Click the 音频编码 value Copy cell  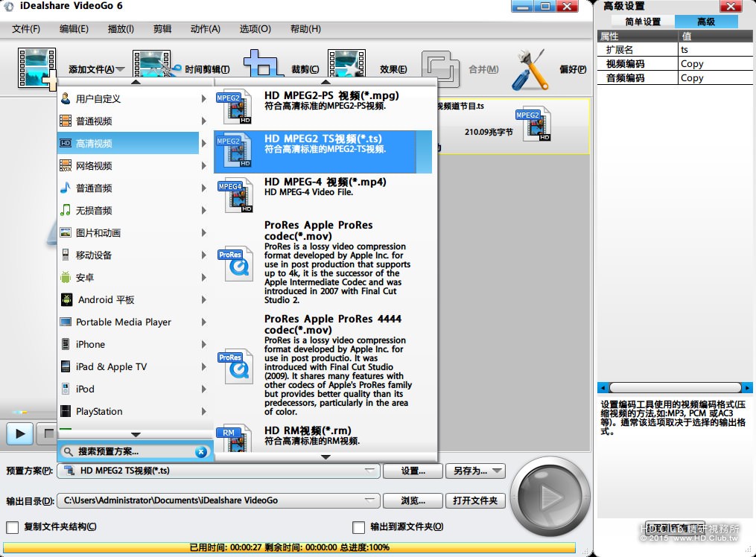pyautogui.click(x=715, y=77)
